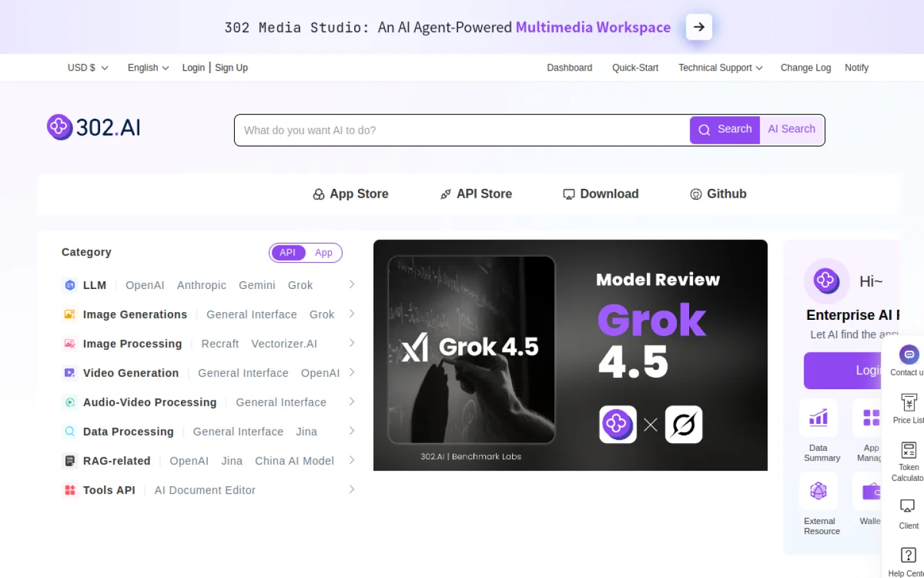Viewport: 924px width, 578px height.
Task: Open the Wallet icon
Action: pyautogui.click(x=871, y=491)
